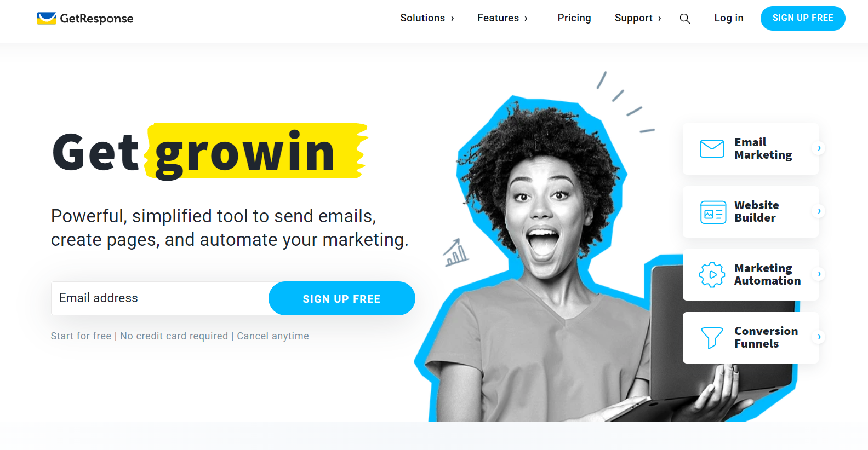Click the growth chart doodle icon
The width and height of the screenshot is (868, 450).
456,253
